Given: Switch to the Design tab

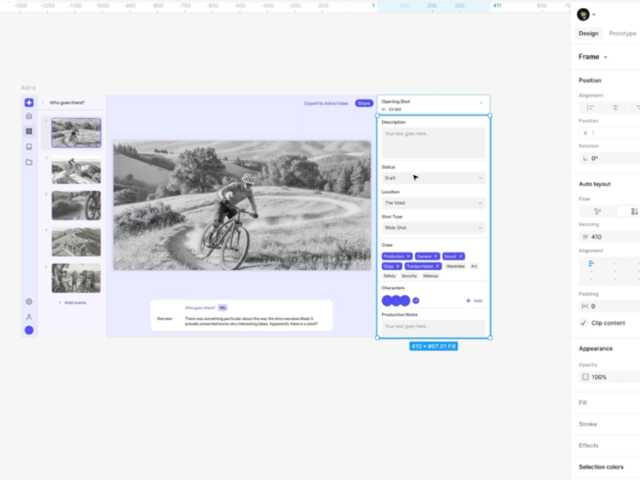Looking at the screenshot, I should tap(588, 33).
